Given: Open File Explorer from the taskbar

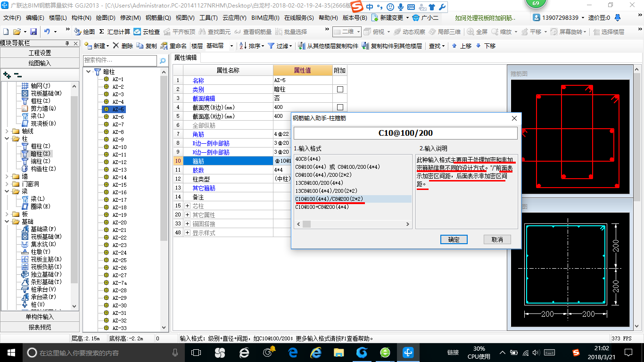Looking at the screenshot, I should tap(339, 353).
